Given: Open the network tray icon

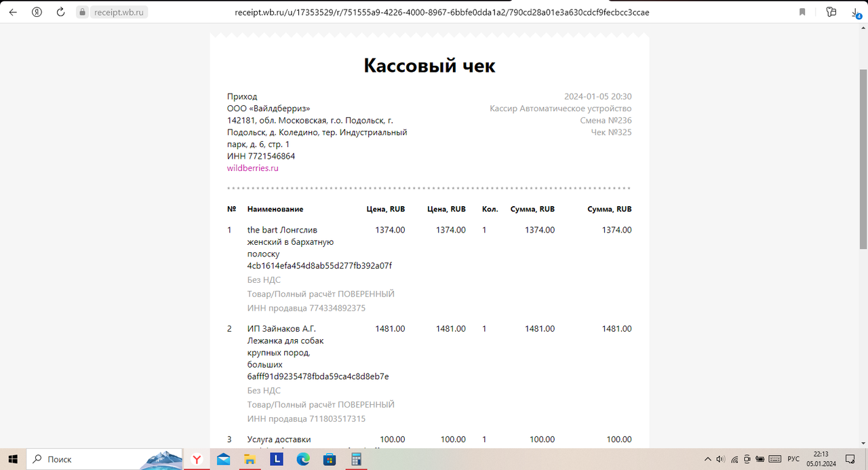Looking at the screenshot, I should (x=734, y=459).
